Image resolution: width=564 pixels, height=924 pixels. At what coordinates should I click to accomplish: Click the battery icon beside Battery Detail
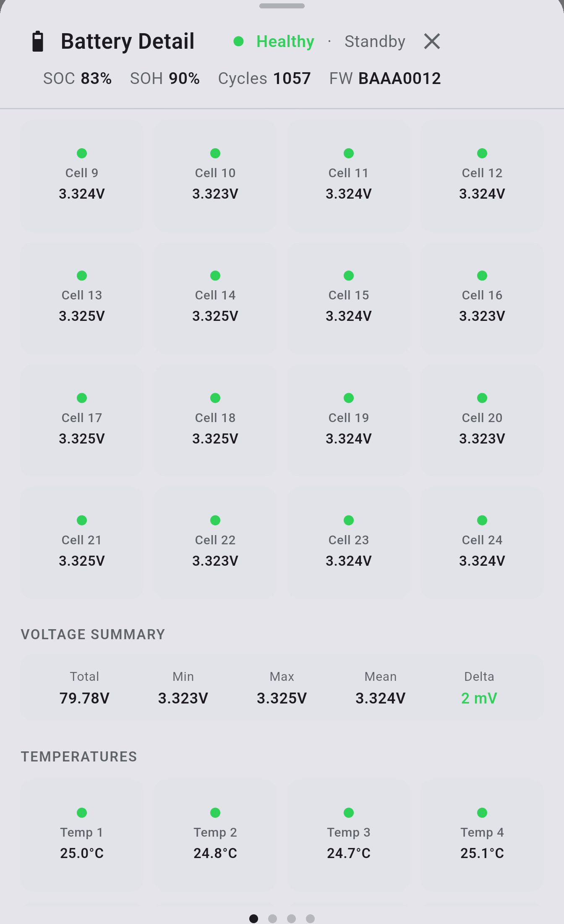click(x=38, y=41)
